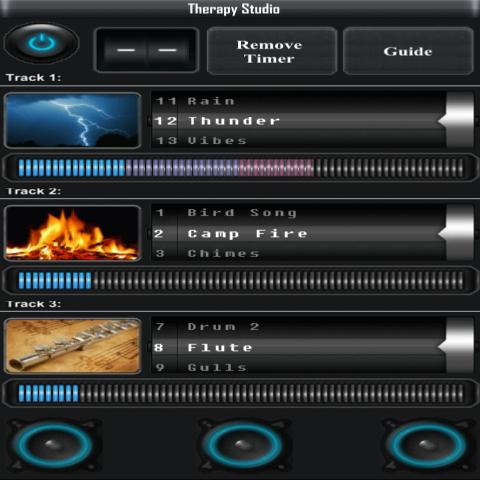Click the silver picker handle beside Thunder
Image resolution: width=480 pixels, height=480 pixels.
pos(457,120)
